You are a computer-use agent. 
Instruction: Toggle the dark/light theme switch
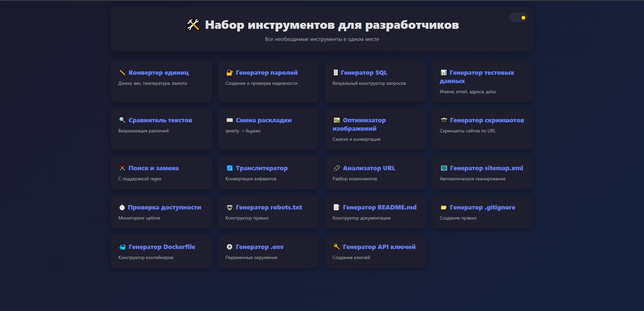[518, 17]
